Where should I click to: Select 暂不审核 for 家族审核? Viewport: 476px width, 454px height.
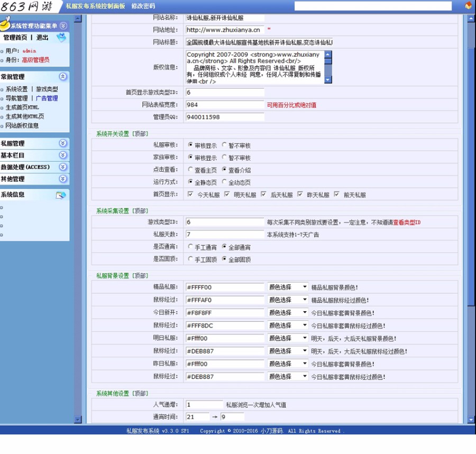click(x=224, y=157)
